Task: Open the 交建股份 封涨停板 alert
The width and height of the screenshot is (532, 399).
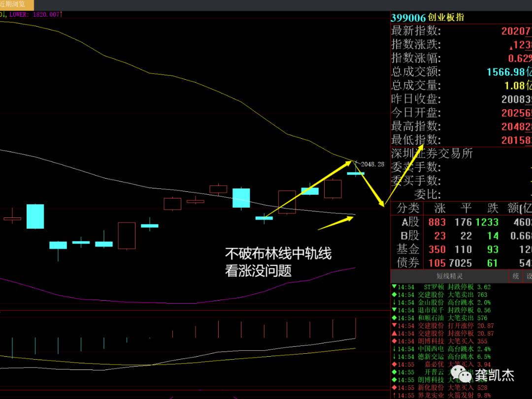Action: tap(443, 334)
